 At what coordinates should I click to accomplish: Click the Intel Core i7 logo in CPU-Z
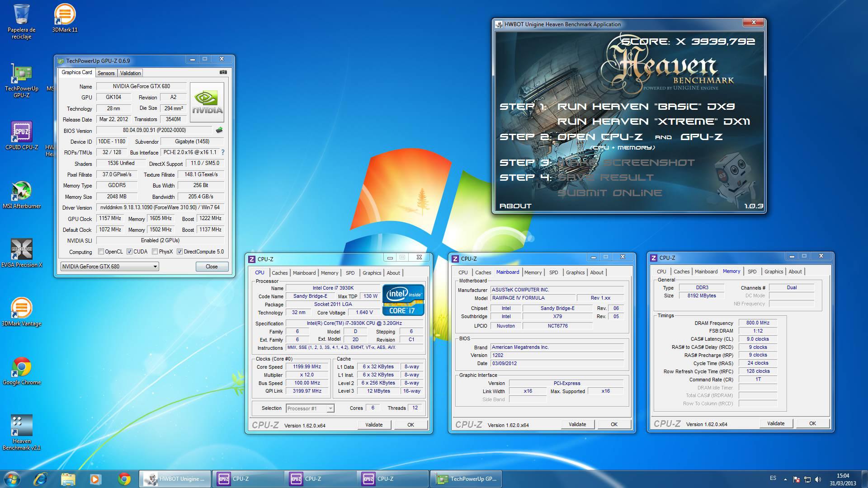click(403, 300)
